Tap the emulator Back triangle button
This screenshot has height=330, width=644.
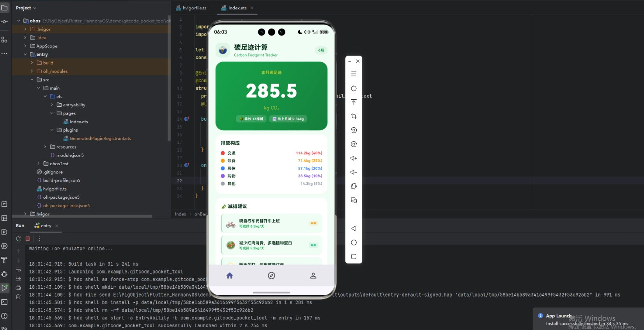[354, 229]
